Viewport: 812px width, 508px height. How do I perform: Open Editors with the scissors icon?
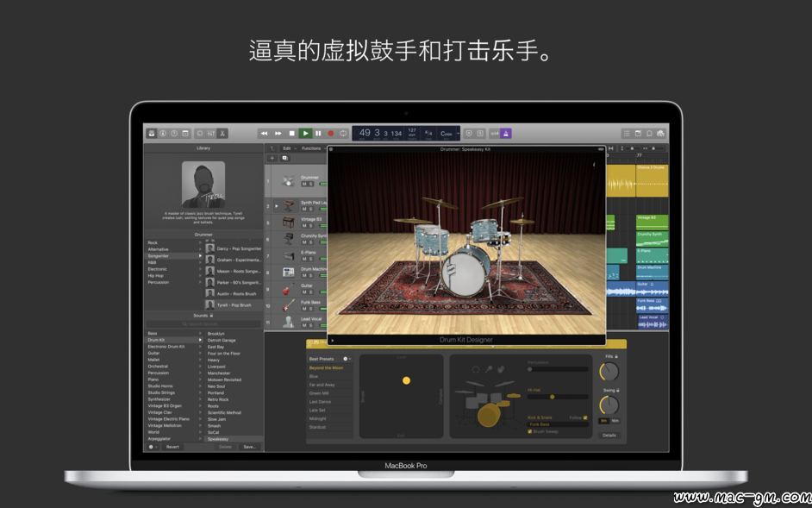click(222, 133)
